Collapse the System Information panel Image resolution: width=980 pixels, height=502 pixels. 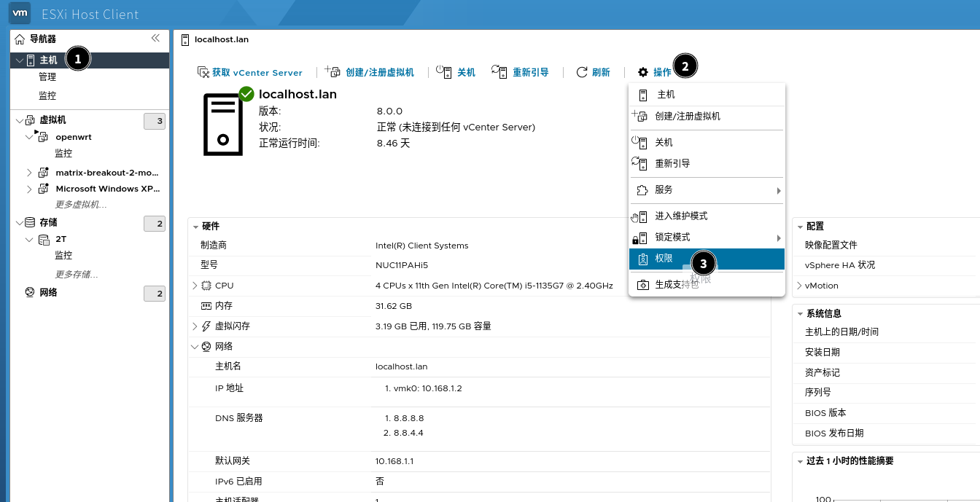(x=799, y=314)
